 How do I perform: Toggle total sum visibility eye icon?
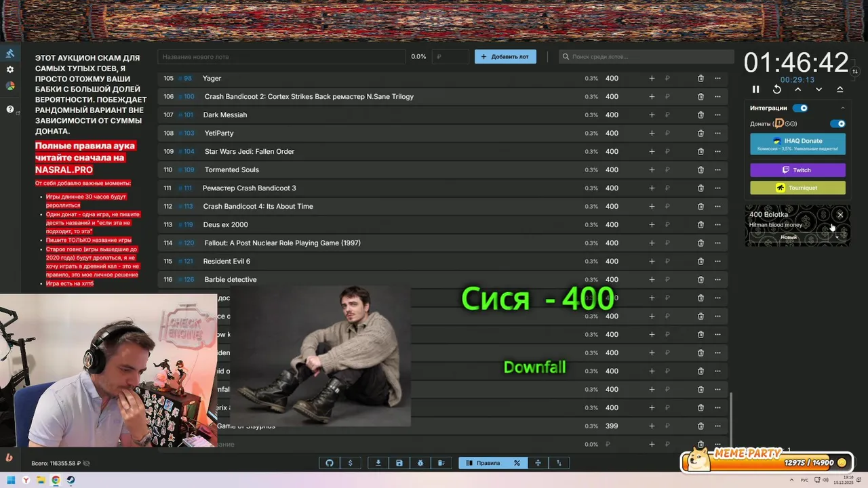point(86,464)
